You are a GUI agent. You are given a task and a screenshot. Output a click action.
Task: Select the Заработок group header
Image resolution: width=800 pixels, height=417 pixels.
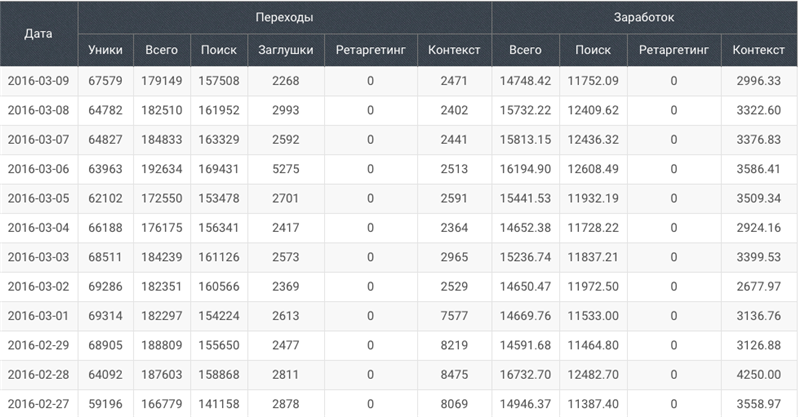pyautogui.click(x=644, y=17)
